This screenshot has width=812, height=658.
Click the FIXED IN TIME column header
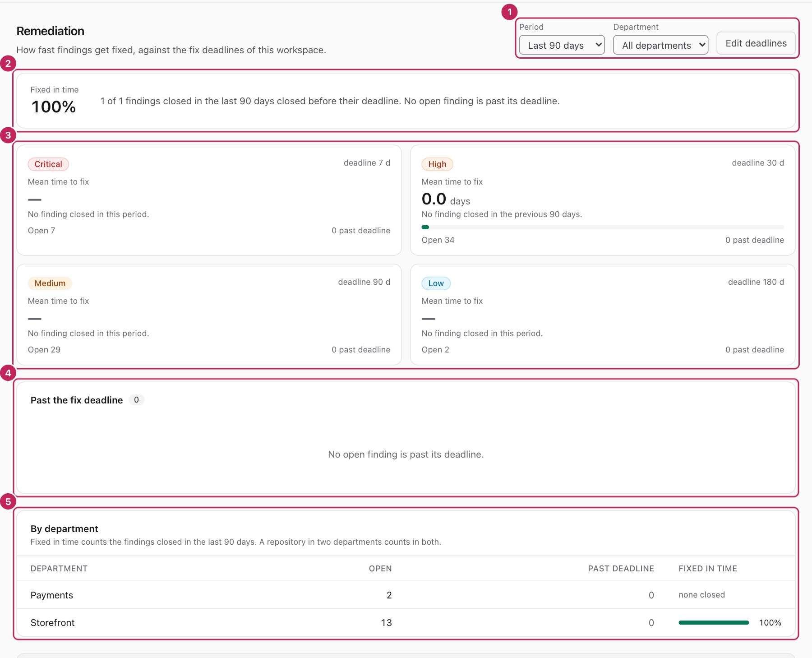(x=708, y=569)
